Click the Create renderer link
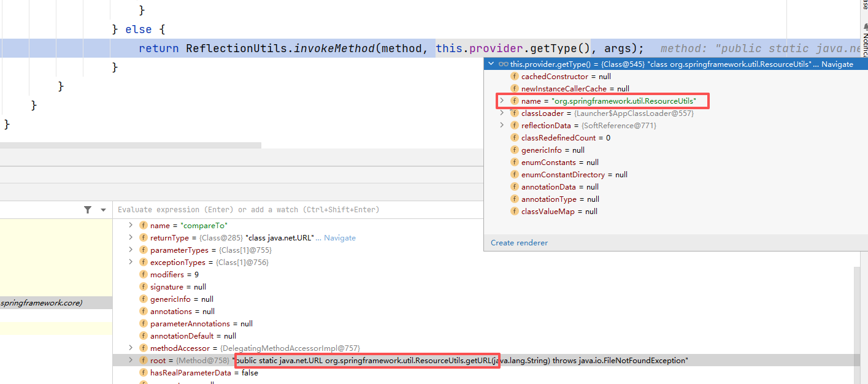This screenshot has width=868, height=384. click(519, 243)
